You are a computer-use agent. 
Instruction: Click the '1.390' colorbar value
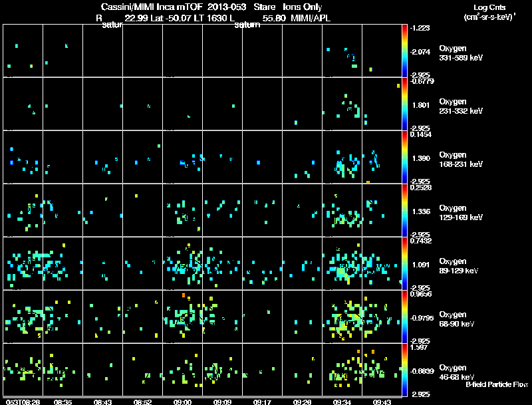click(x=421, y=158)
